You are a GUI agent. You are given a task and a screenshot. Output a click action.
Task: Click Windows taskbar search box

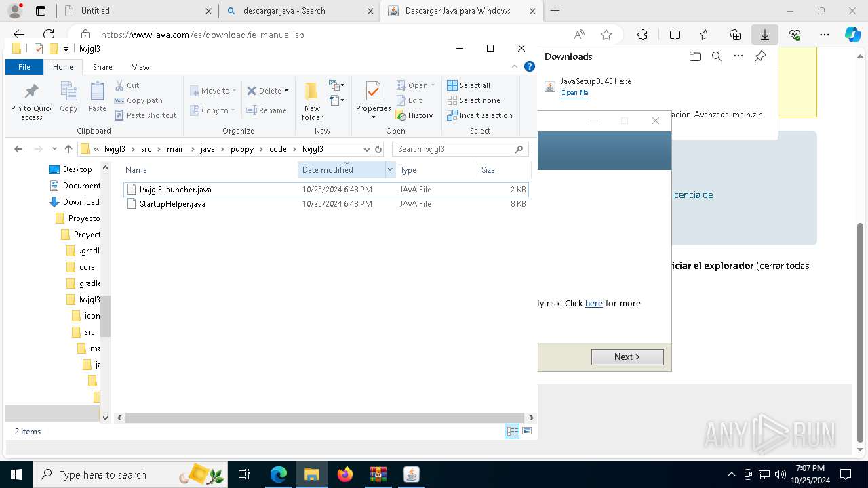[130, 474]
